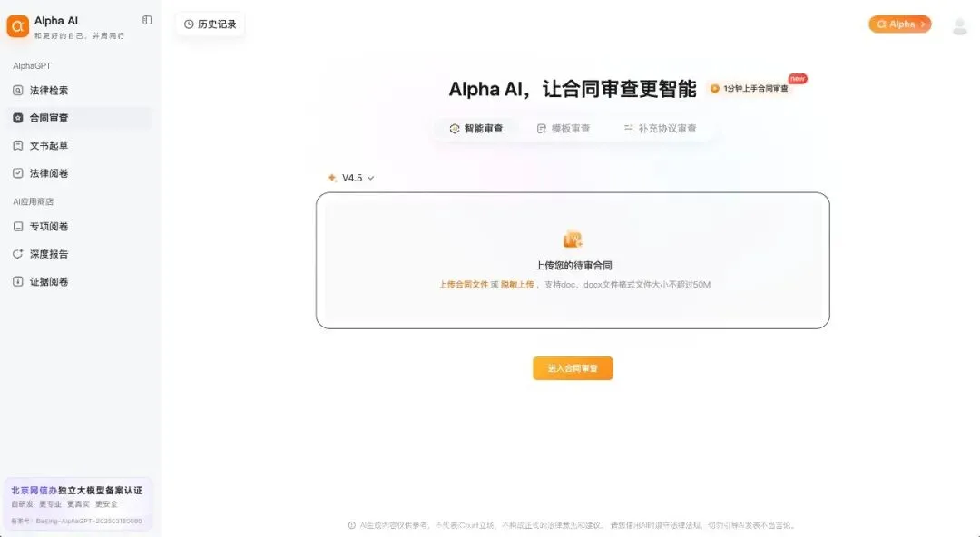Switch to 模板审查 tab
980x537 pixels.
[563, 129]
